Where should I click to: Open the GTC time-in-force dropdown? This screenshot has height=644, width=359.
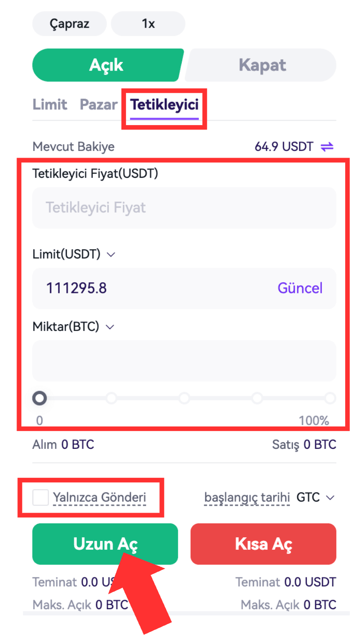[316, 498]
